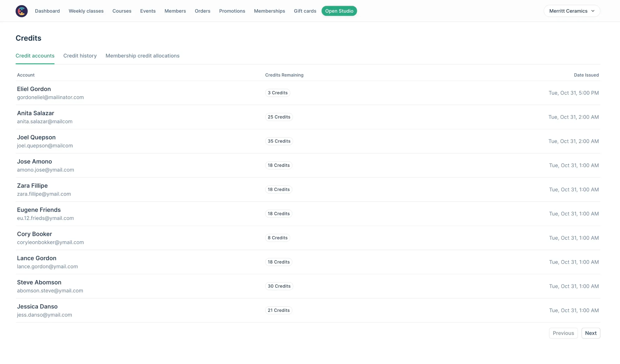The width and height of the screenshot is (620, 364).
Task: Click the Previous pagination button
Action: click(563, 333)
